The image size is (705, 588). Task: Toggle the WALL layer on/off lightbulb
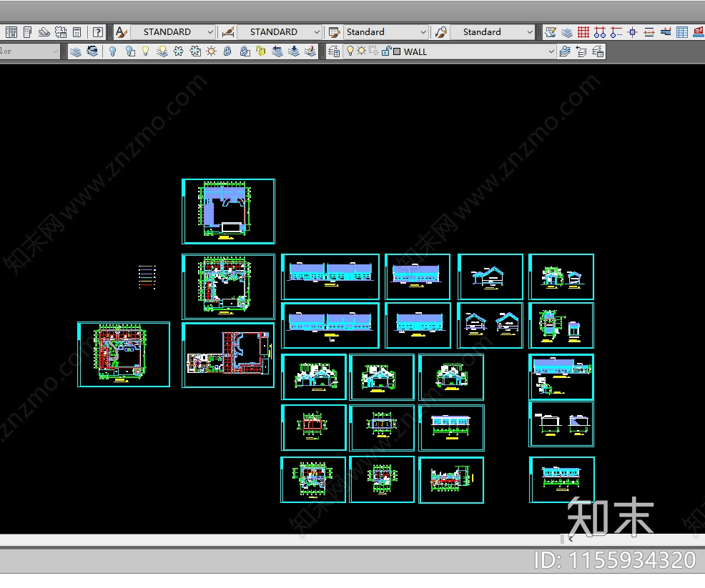coord(350,51)
